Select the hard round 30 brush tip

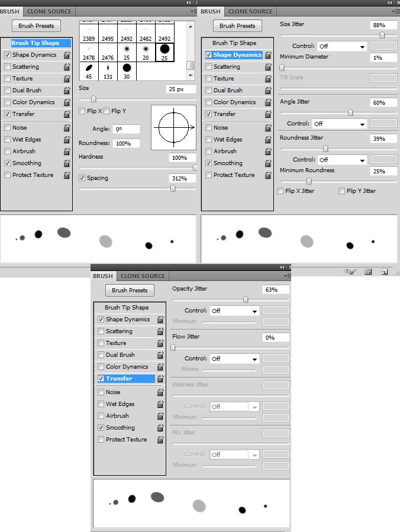coord(127,71)
